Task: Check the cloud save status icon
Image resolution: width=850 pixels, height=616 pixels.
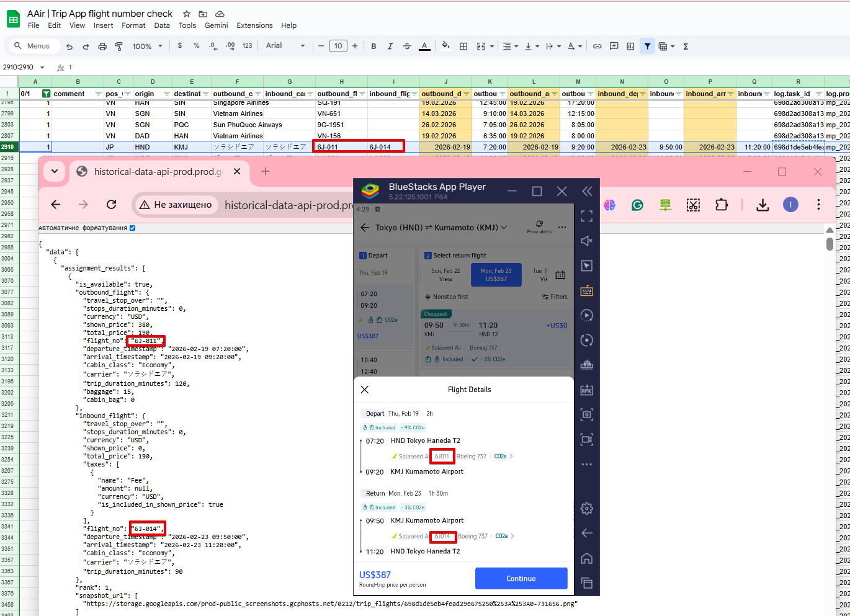Action: click(x=220, y=14)
